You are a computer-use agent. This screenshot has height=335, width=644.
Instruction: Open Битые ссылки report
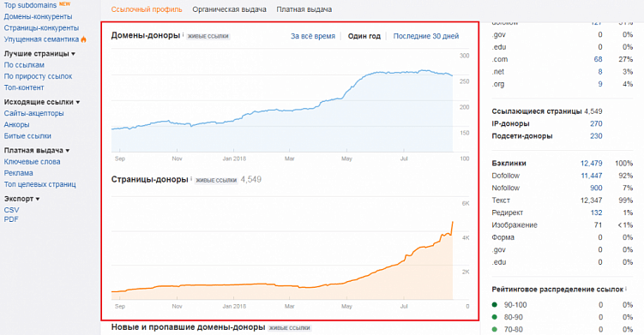[x=27, y=136]
